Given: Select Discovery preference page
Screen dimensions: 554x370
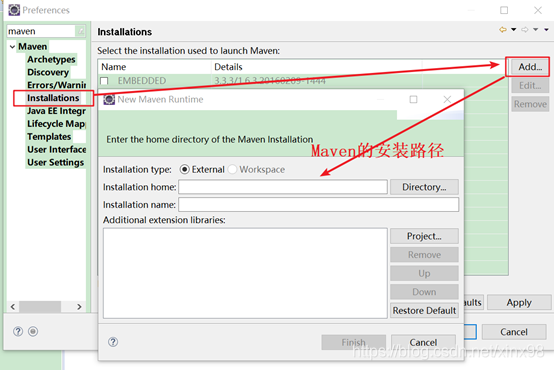Looking at the screenshot, I should tap(48, 72).
